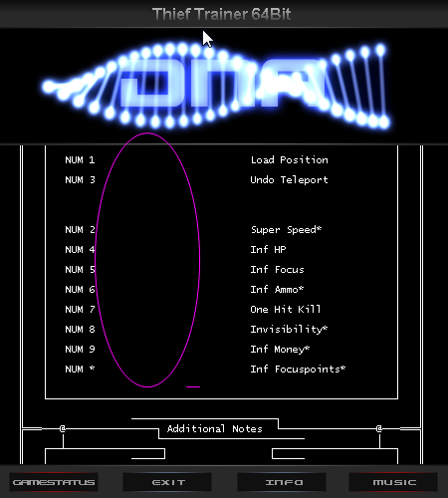
Task: Open the INFO button
Action: (x=282, y=482)
